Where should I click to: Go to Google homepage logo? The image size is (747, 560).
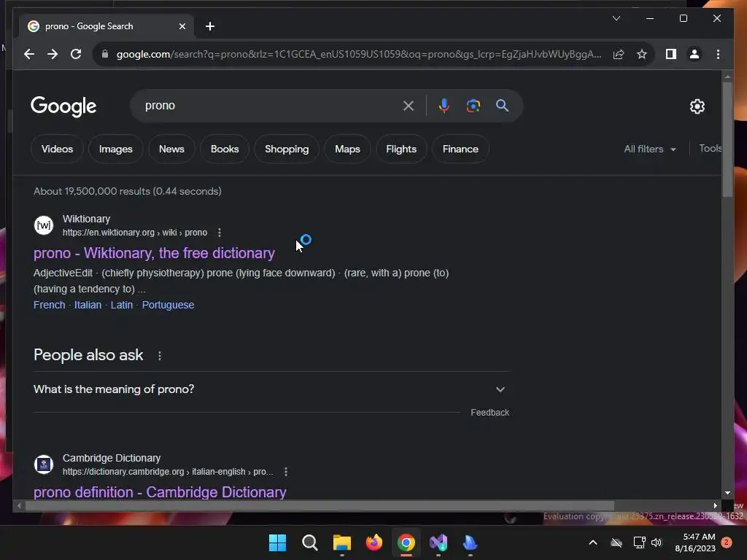click(63, 106)
